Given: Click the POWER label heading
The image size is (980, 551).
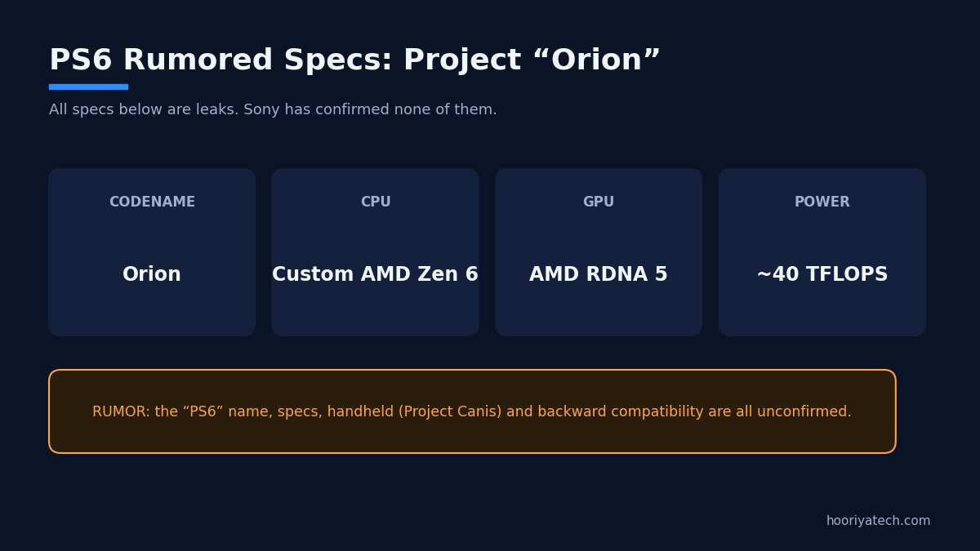Looking at the screenshot, I should (822, 202).
